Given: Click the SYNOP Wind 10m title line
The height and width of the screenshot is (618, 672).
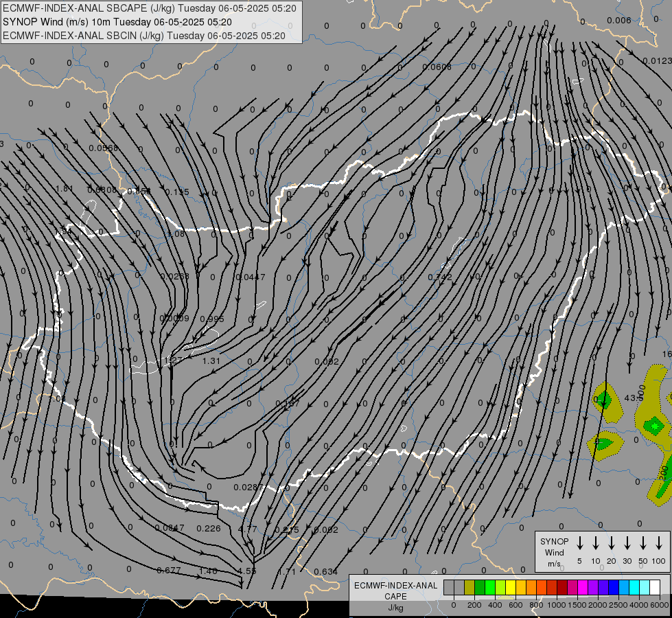Looking at the screenshot, I should [x=117, y=22].
